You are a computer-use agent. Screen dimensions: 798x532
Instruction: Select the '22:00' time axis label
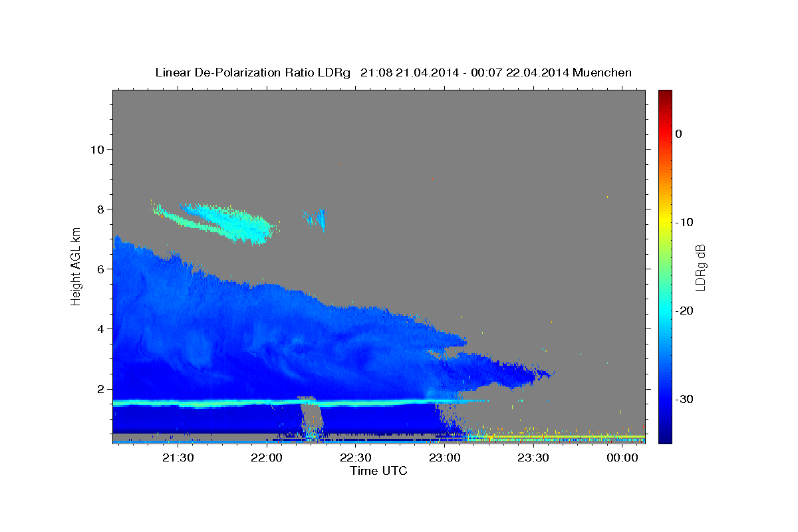(x=267, y=458)
